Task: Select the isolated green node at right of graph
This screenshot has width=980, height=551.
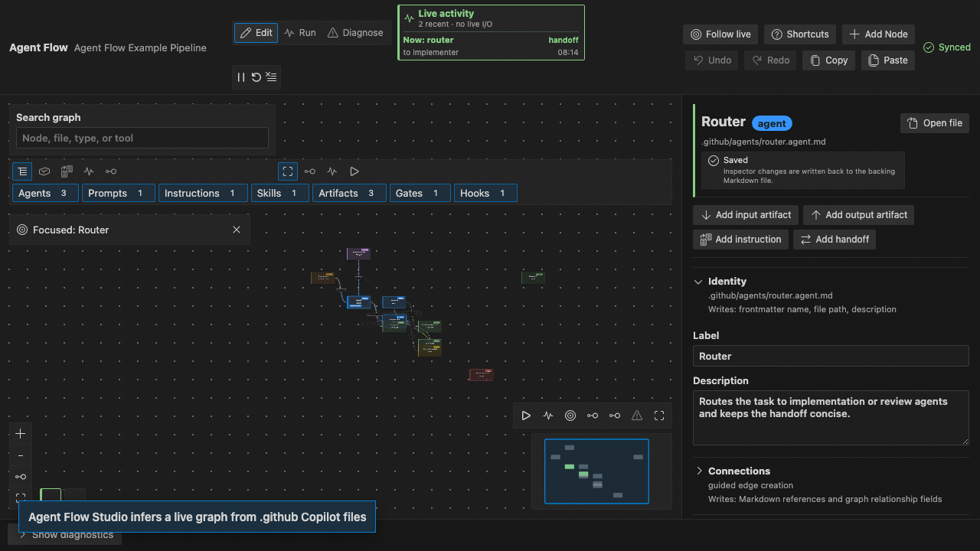Action: click(533, 277)
